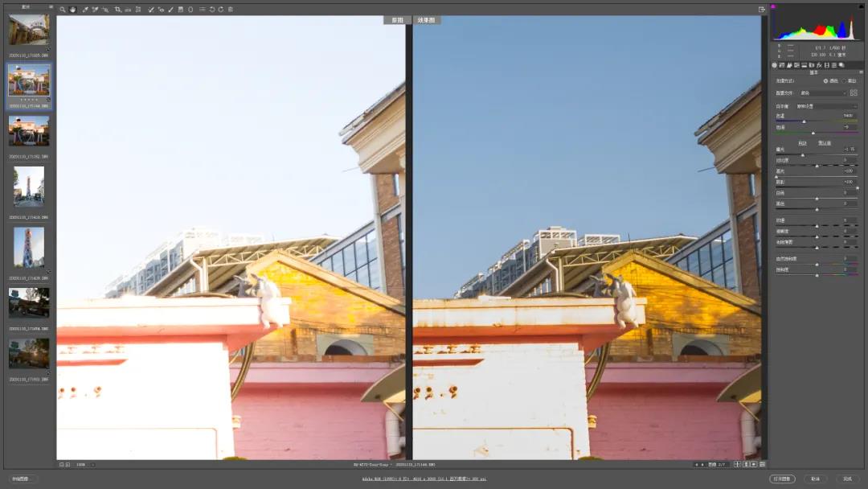Select the Straighten tool
Screen dimensions: 868x489
(x=128, y=10)
